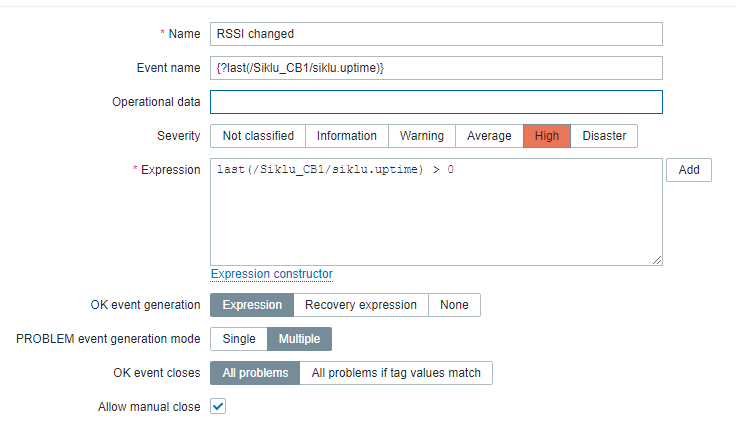Click inside the Expression text area

pyautogui.click(x=436, y=212)
